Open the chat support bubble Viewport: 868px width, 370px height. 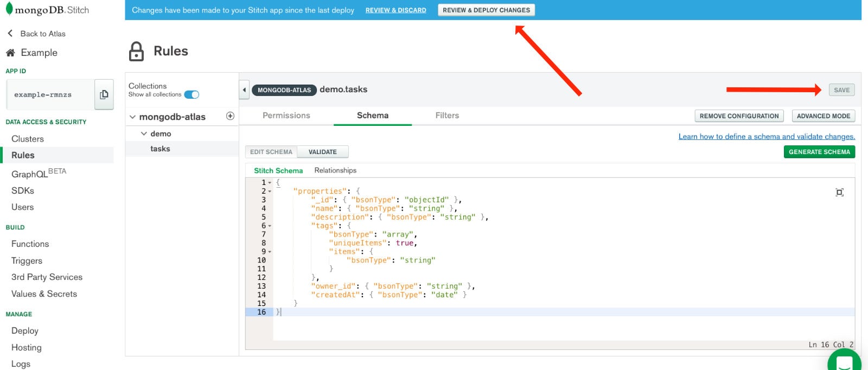pyautogui.click(x=845, y=361)
